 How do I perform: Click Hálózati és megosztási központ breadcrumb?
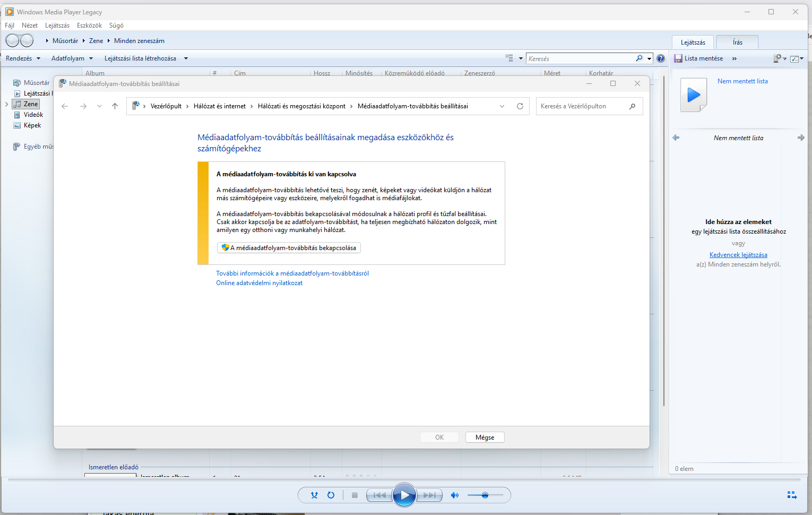point(301,106)
